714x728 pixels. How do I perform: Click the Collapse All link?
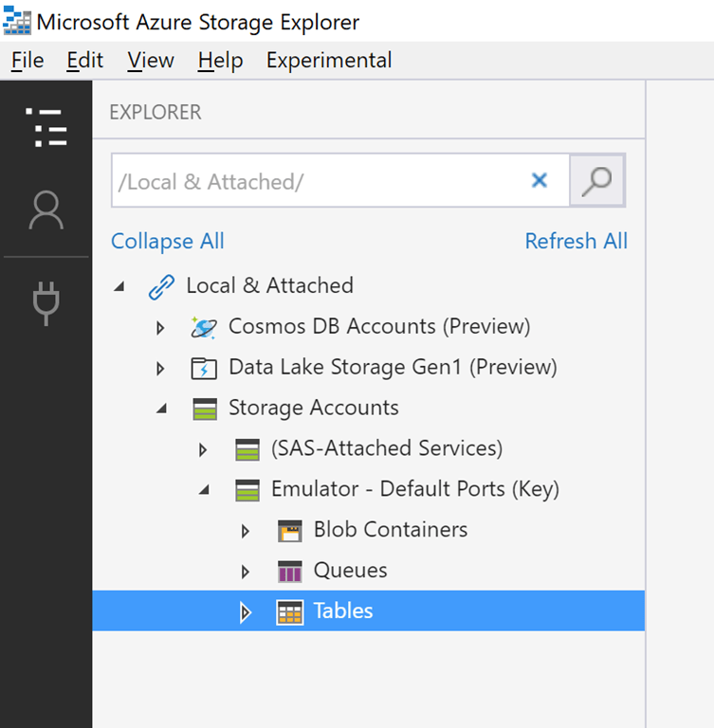coord(168,241)
